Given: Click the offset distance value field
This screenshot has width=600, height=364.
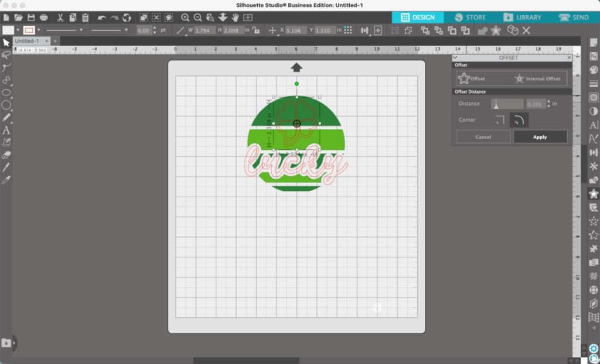Looking at the screenshot, I should click(x=536, y=104).
